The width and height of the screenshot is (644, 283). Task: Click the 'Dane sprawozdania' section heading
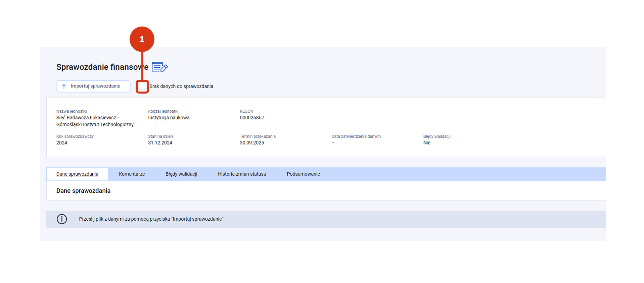click(83, 191)
